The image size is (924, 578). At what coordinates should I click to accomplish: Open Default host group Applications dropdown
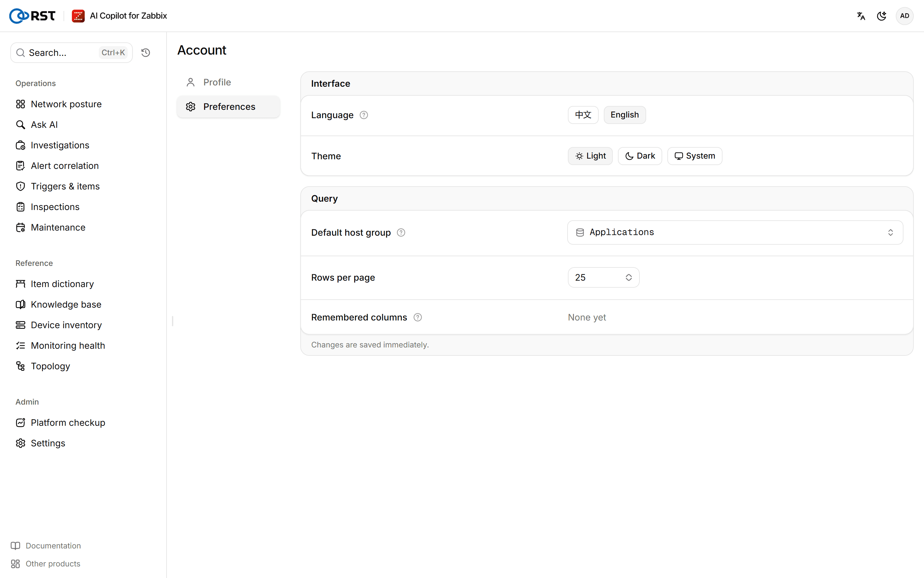[735, 232]
